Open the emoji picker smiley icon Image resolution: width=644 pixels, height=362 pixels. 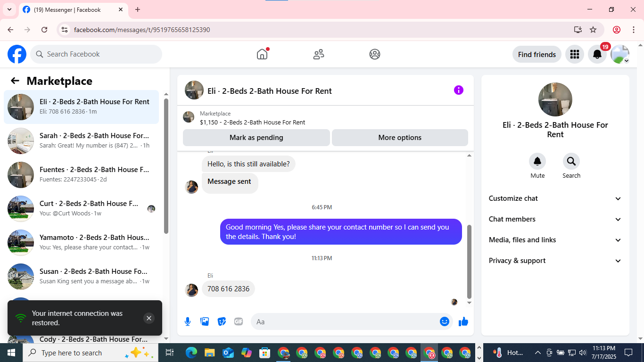pyautogui.click(x=444, y=321)
